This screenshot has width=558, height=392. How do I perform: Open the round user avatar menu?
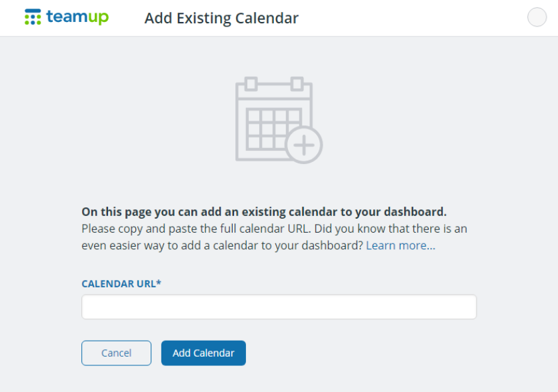click(537, 17)
